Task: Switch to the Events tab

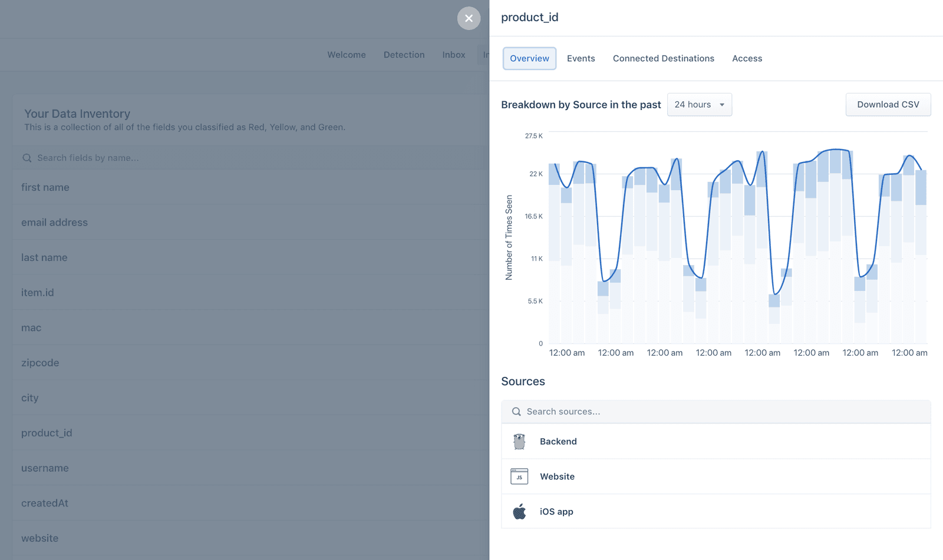Action: [x=581, y=58]
